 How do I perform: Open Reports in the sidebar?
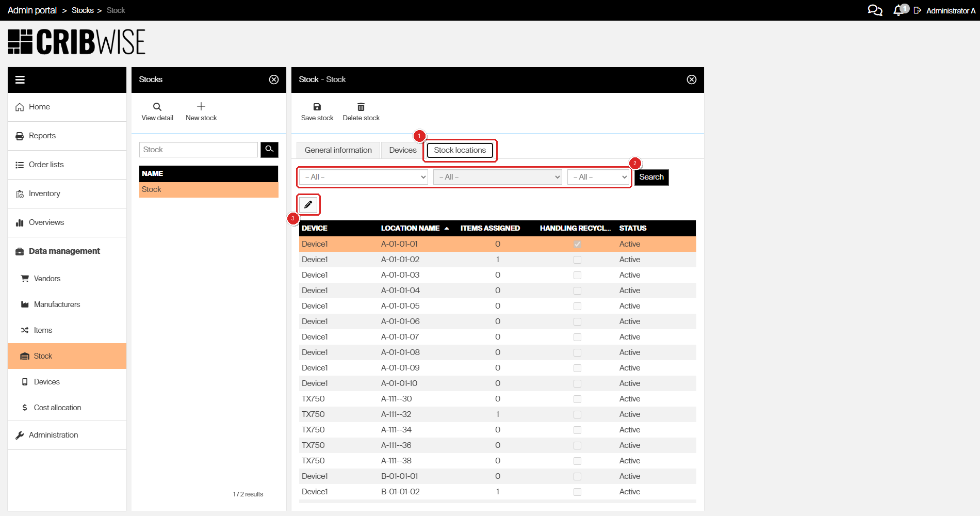coord(67,136)
